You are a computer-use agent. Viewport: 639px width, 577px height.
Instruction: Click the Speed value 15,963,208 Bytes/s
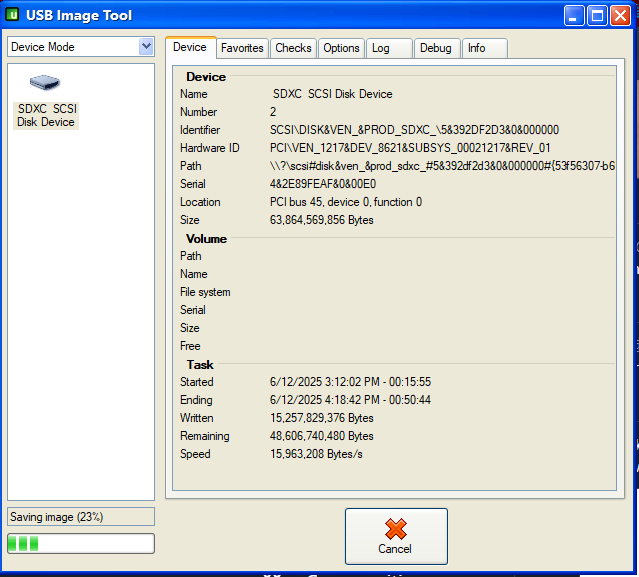tap(316, 454)
